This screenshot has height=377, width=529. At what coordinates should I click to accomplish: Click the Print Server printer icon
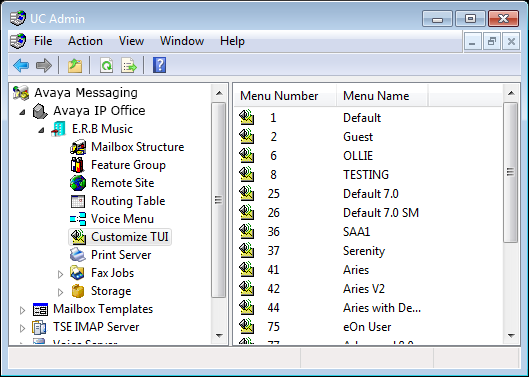pyautogui.click(x=78, y=255)
